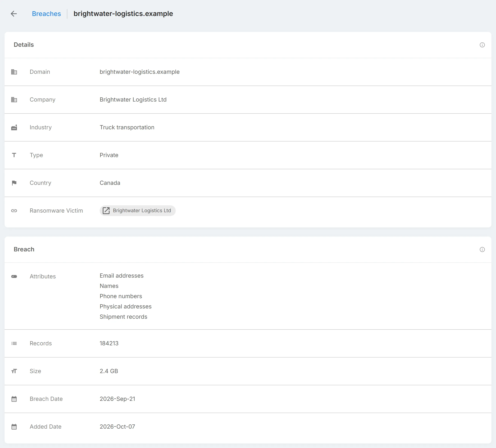Viewport: 496px width, 448px height.
Task: Click the Domain field label
Action: 40,72
